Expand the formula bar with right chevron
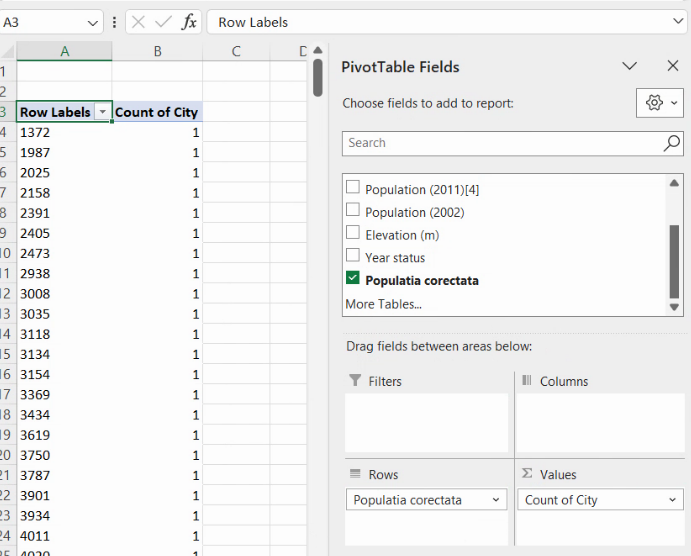 pyautogui.click(x=678, y=22)
